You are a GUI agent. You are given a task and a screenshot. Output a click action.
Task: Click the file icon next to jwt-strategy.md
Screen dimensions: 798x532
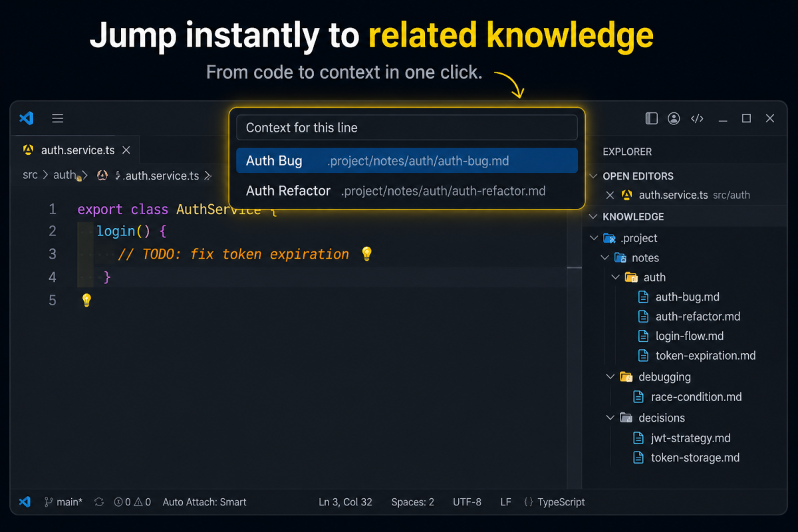(x=638, y=438)
